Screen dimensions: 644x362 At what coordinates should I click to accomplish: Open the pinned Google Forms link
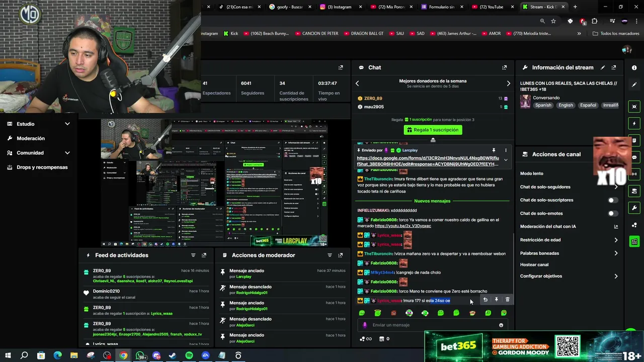point(428,161)
